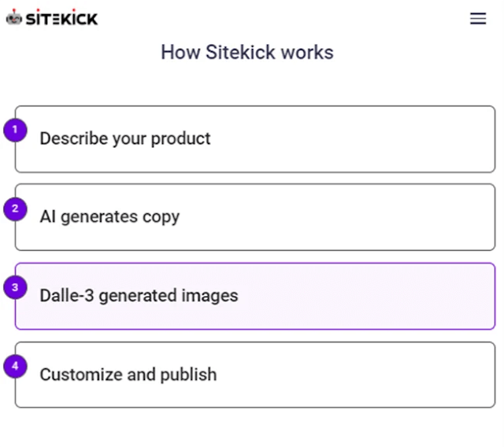
Task: Click the 'Describe your product' label text
Action: click(125, 139)
